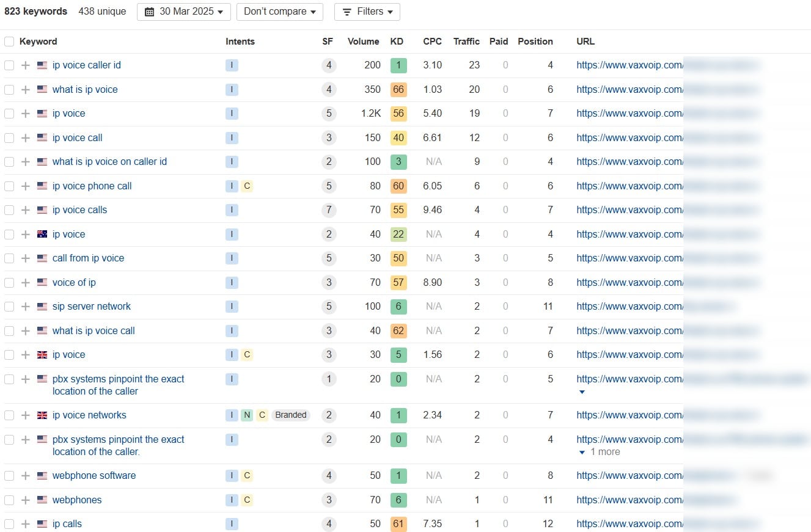Open the '30 Mar 2025' date dropdown
The width and height of the screenshot is (811, 532).
pyautogui.click(x=184, y=12)
